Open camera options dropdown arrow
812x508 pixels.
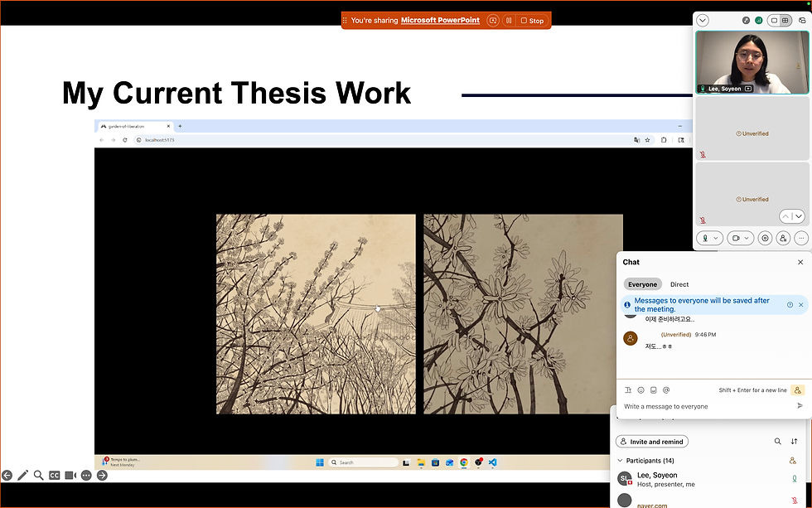pos(747,238)
